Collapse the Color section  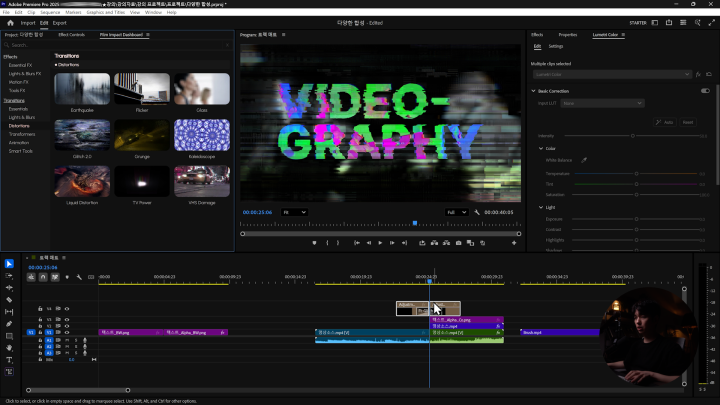(x=540, y=148)
